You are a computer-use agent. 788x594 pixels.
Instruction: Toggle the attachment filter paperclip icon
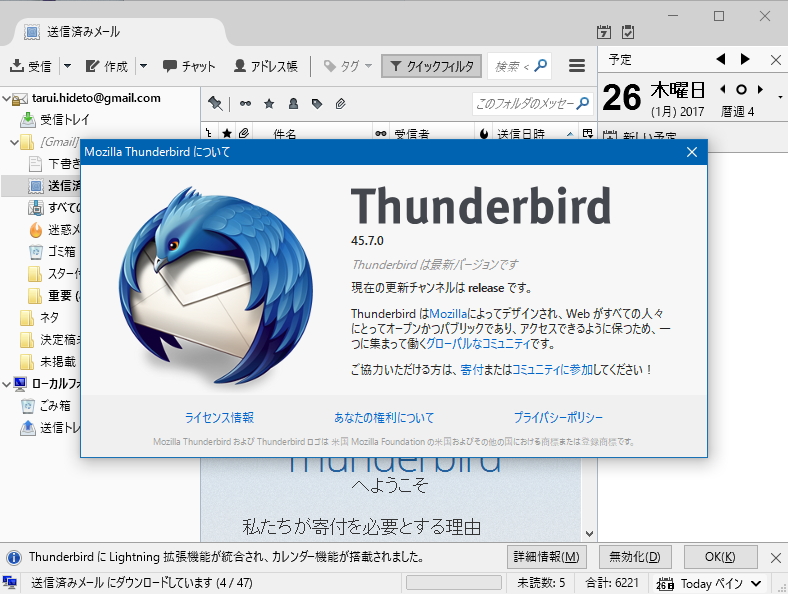341,104
